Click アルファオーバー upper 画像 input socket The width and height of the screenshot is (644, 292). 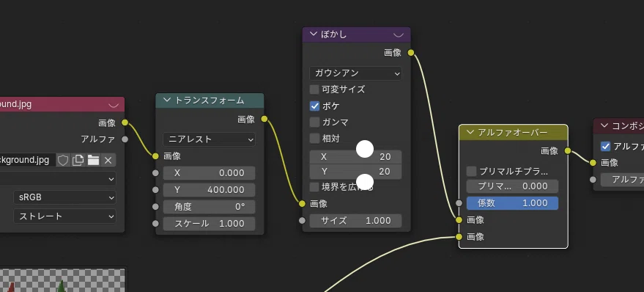click(459, 220)
